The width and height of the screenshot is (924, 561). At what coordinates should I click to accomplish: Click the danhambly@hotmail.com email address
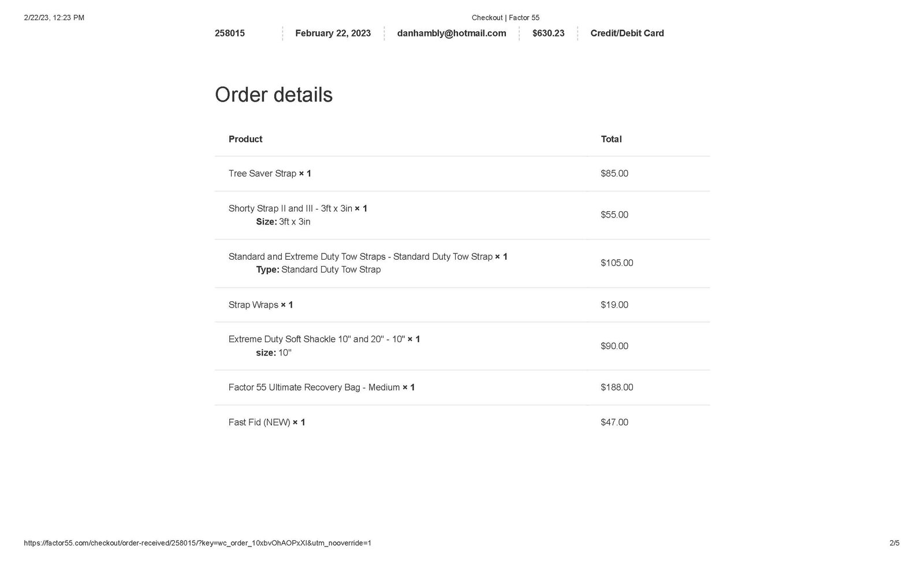[451, 33]
